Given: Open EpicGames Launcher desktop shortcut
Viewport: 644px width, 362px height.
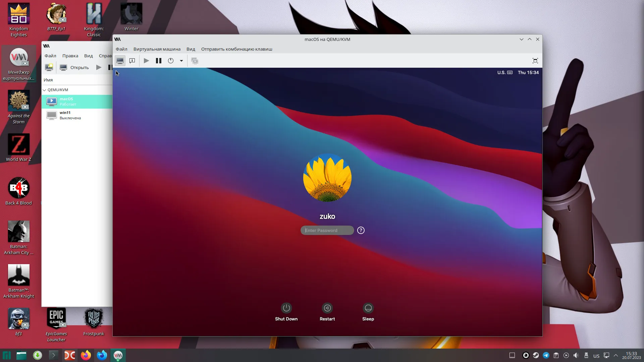Looking at the screenshot, I should [56, 325].
